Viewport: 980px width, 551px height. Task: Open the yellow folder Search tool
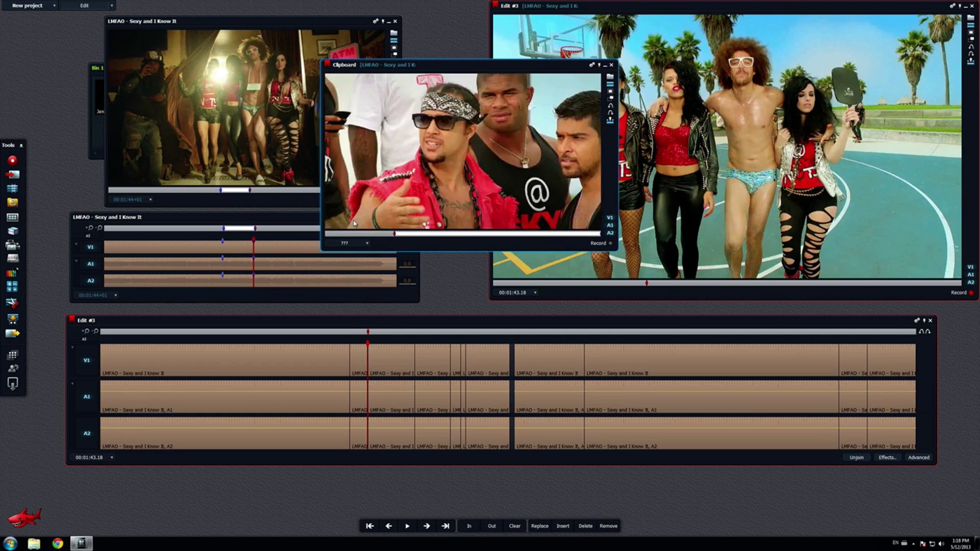(12, 202)
